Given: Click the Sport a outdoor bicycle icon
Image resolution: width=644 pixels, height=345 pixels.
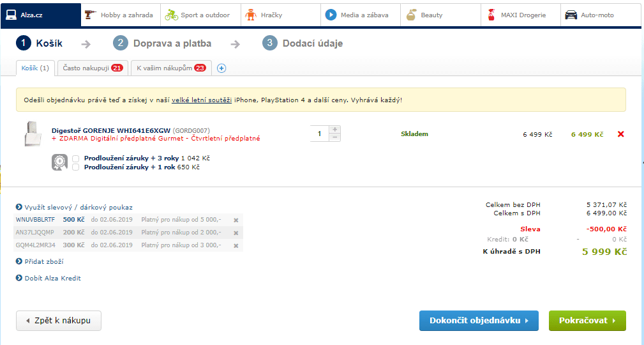Looking at the screenshot, I should click(x=171, y=15).
